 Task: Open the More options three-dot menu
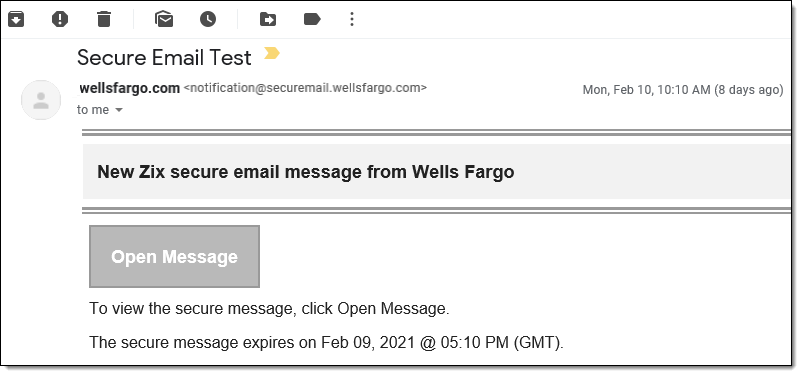(351, 19)
